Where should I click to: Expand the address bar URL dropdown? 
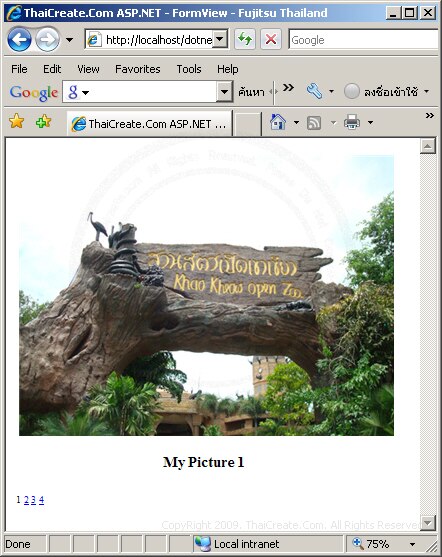(220, 39)
